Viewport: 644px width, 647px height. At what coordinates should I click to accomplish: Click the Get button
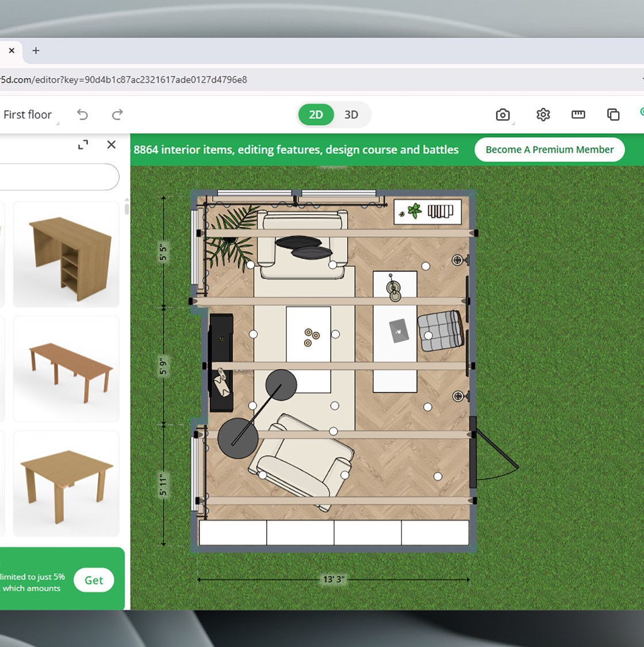94,580
